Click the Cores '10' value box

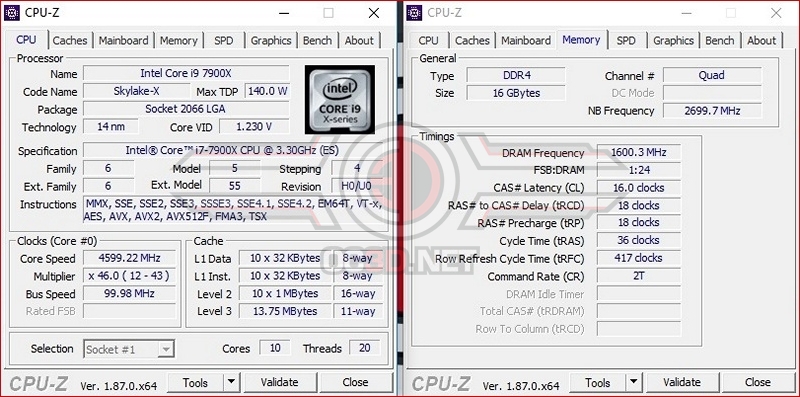coord(275,348)
